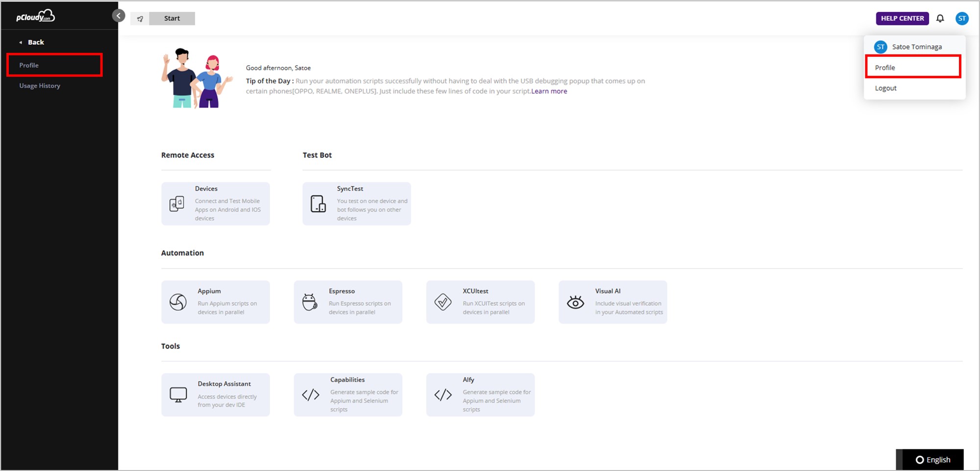Open the Appium card title
980x471 pixels.
point(209,291)
